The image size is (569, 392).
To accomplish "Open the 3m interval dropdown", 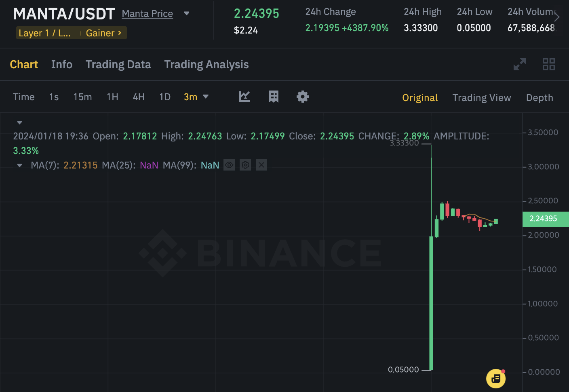I will [x=196, y=97].
